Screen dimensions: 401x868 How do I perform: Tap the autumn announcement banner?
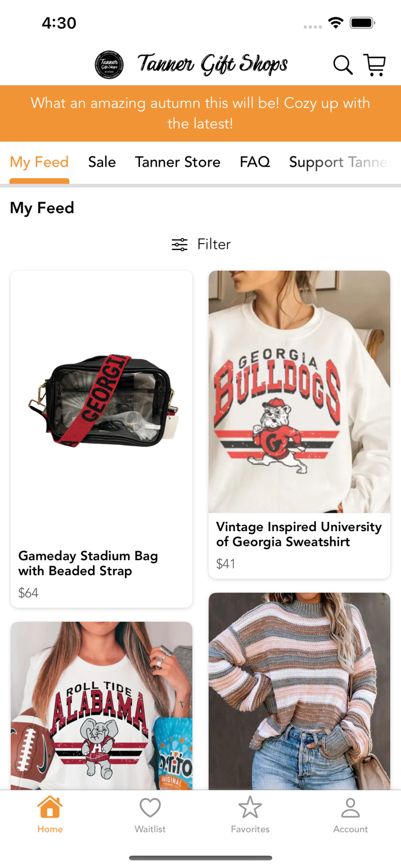pyautogui.click(x=200, y=113)
